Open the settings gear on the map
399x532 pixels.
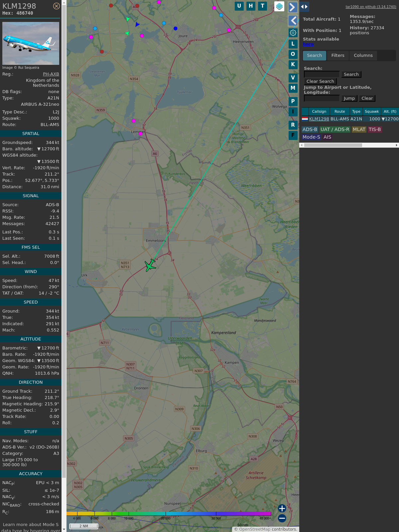pos(293,33)
